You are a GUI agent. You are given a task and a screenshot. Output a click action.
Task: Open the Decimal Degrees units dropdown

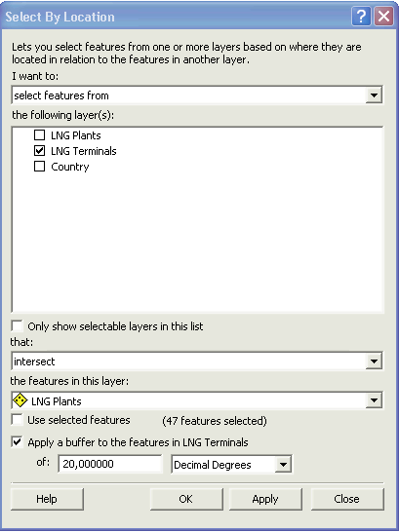pos(283,464)
